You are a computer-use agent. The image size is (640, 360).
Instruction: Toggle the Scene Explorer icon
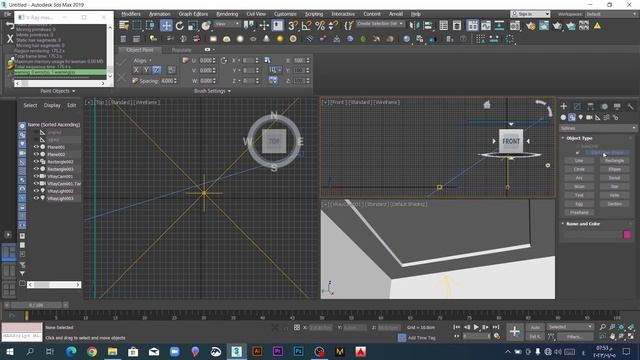click(x=444, y=26)
